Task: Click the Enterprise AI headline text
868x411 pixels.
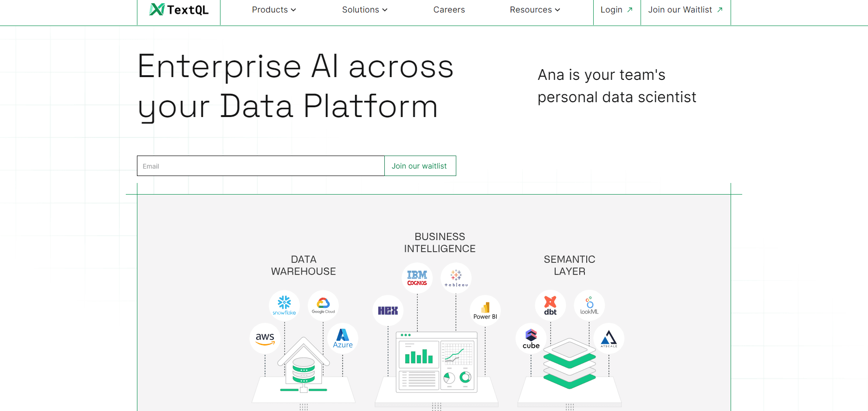Action: click(295, 87)
